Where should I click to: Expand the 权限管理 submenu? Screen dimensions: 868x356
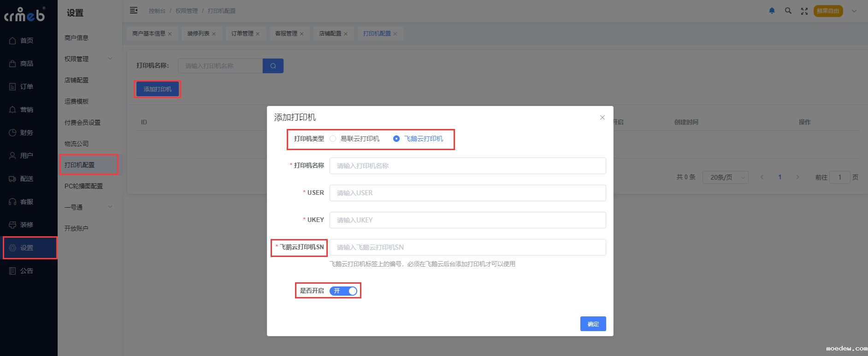[89, 59]
